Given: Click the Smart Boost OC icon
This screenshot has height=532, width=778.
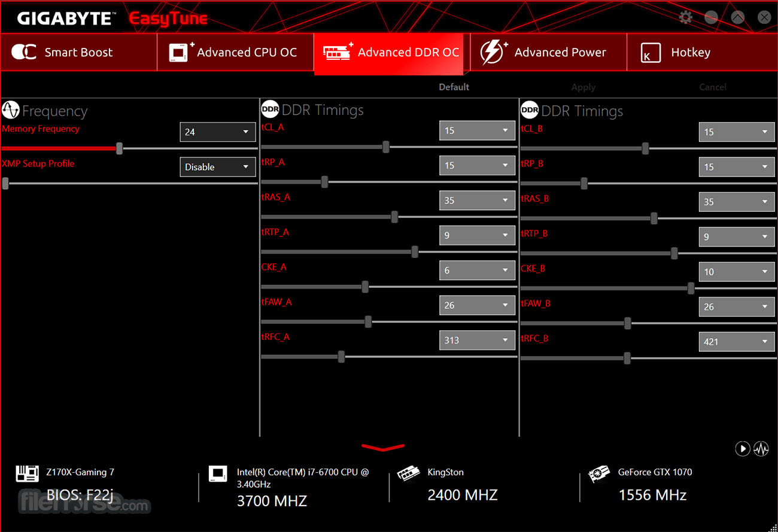Looking at the screenshot, I should click(x=24, y=52).
